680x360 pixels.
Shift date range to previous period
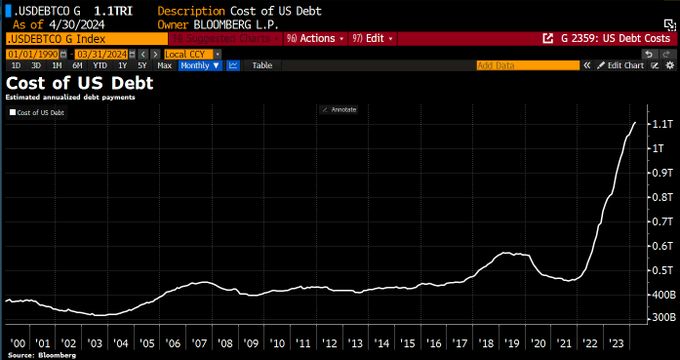click(x=143, y=54)
